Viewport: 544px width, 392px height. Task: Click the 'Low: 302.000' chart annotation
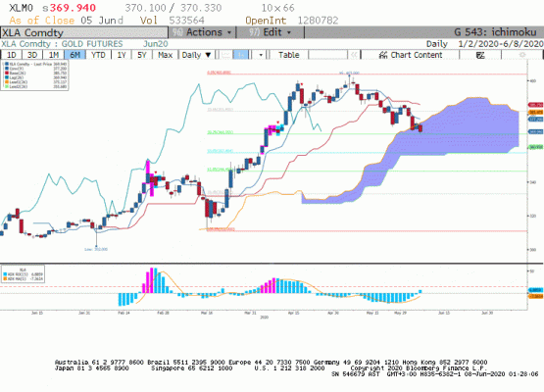click(x=96, y=250)
